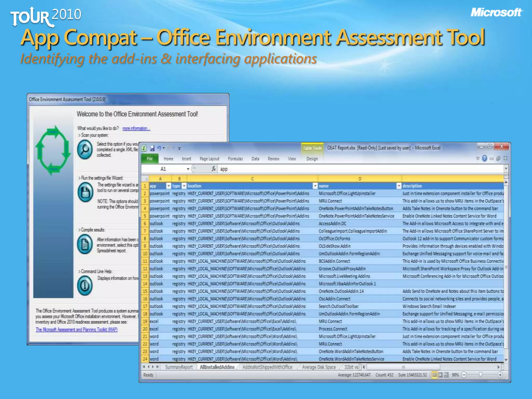
Task: Click the Select All corner of the grid
Action: click(x=145, y=178)
